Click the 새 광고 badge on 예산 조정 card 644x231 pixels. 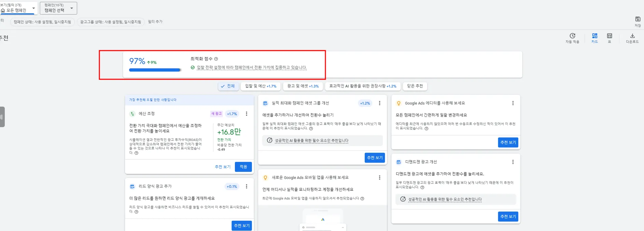pyautogui.click(x=216, y=114)
